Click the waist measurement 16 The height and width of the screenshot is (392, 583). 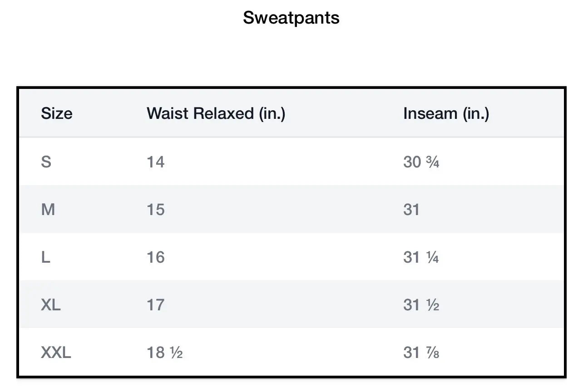tap(155, 257)
